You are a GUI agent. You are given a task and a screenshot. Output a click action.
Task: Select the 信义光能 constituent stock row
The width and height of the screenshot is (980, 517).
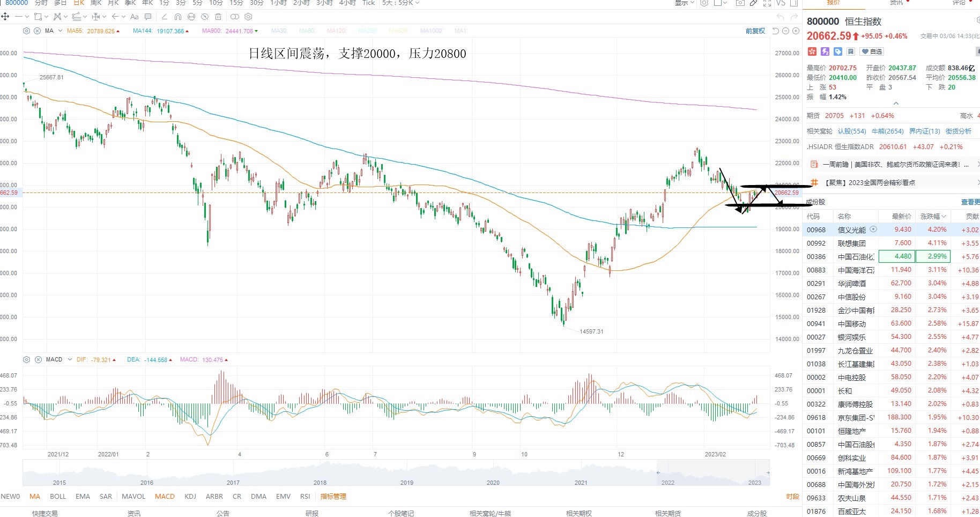click(x=890, y=230)
